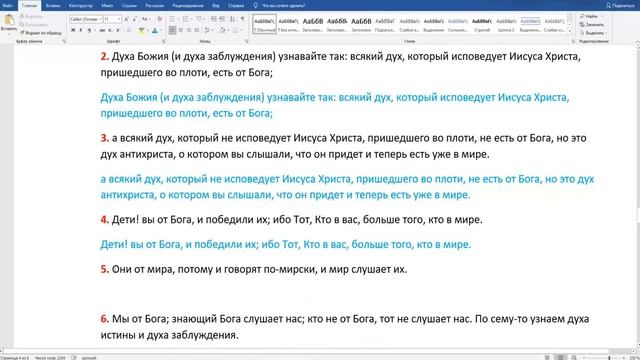640x360 pixels.
Task: Open the Paragraph dialog launcher
Action: (247, 41)
